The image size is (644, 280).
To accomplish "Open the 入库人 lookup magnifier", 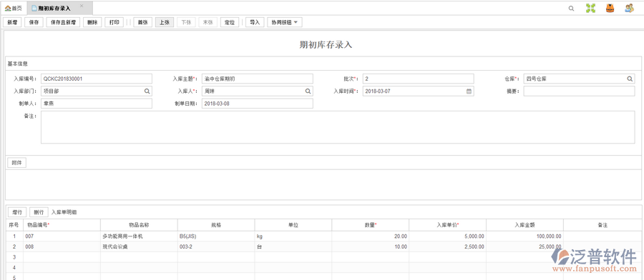I will (x=308, y=91).
